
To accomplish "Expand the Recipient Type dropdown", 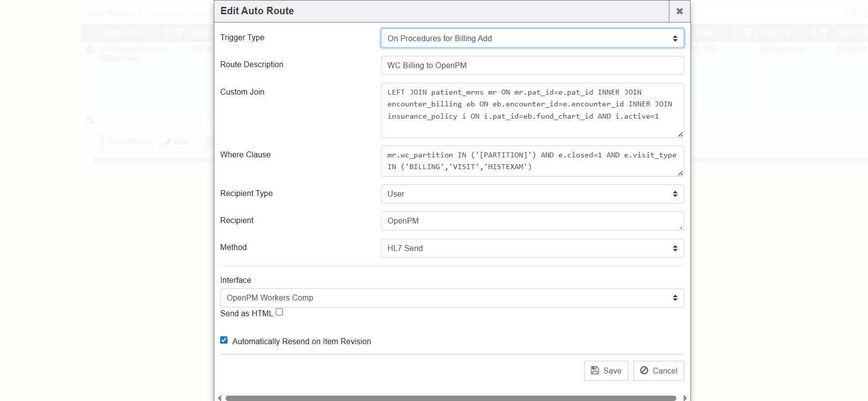I will pos(532,194).
